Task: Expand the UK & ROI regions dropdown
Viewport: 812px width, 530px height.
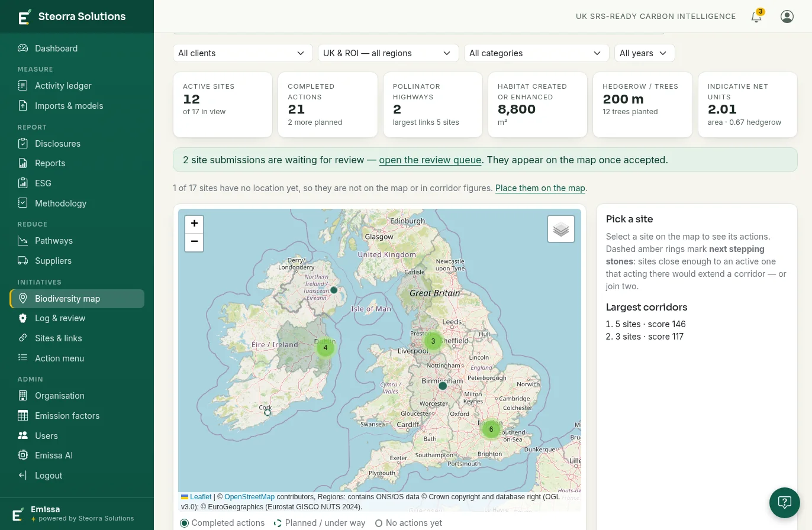Action: point(388,53)
